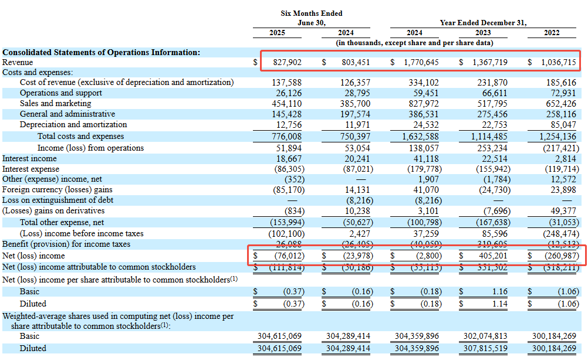Click the 2022 column header
Viewport: 588px width, 364px height.
coord(552,33)
